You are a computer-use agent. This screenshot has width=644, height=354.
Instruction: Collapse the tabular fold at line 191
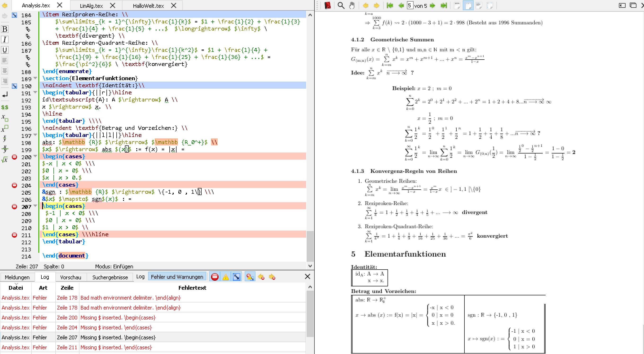click(x=35, y=93)
